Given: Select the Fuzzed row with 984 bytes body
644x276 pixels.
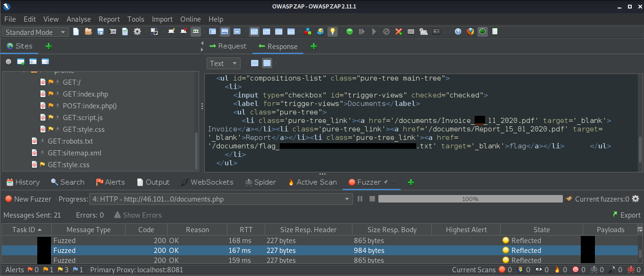Looking at the screenshot, I should tap(319, 251).
